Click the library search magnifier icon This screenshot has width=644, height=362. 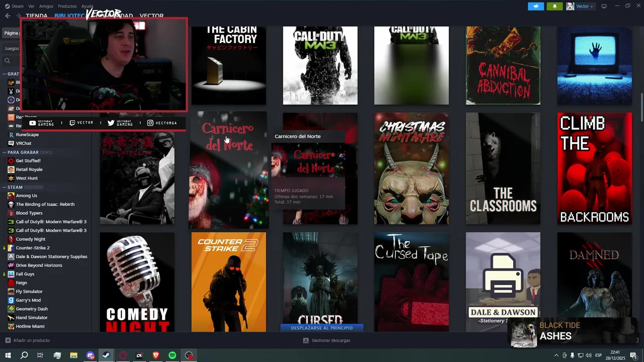8,61
